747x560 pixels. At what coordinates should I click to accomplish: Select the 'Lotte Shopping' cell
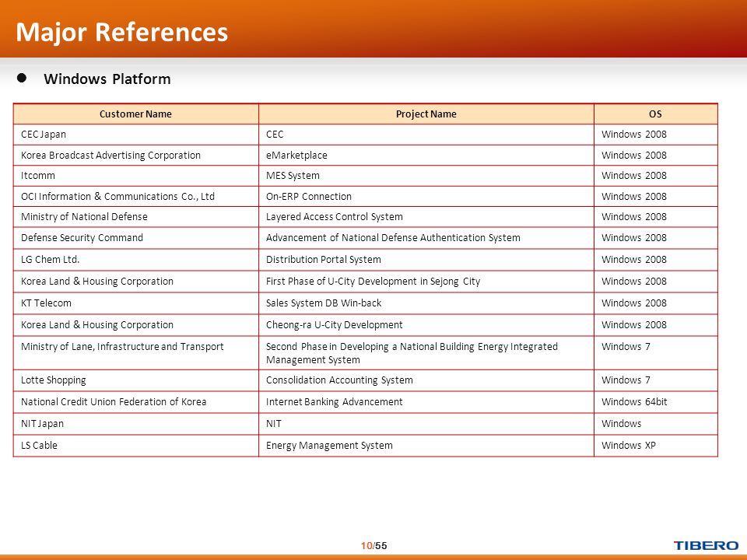pos(135,380)
